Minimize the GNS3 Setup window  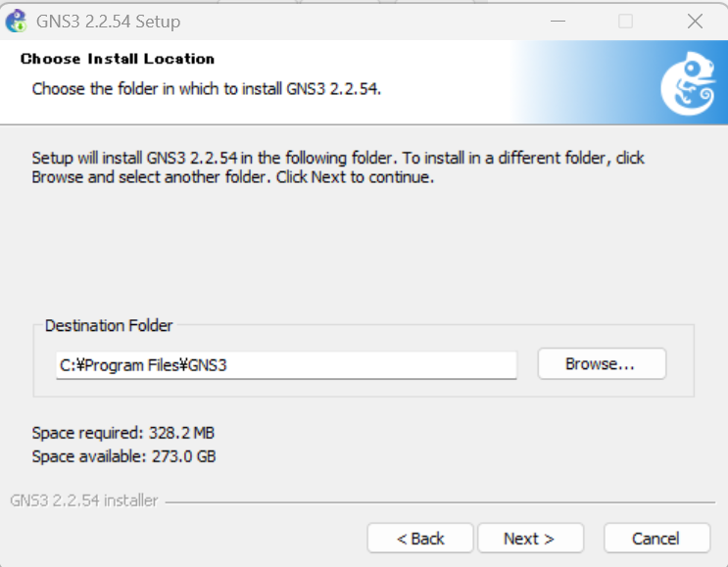pos(555,21)
